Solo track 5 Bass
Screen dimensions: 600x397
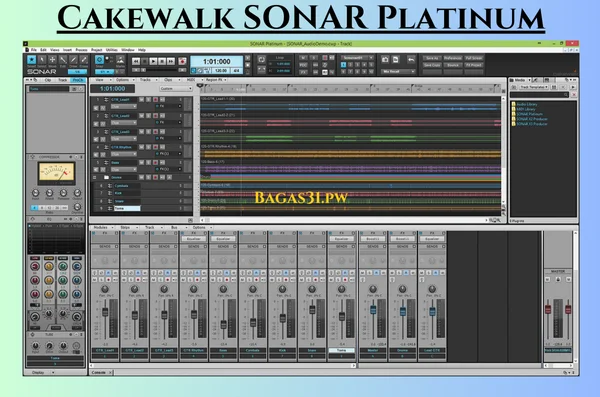click(148, 162)
